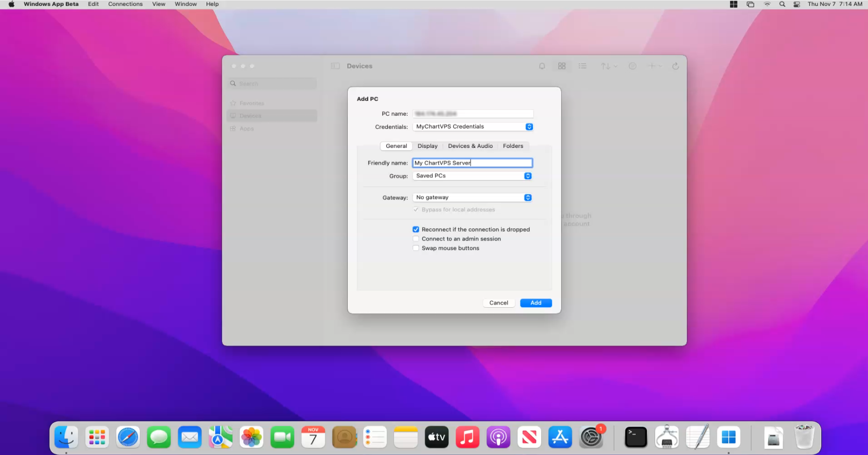Toggle the sidebar panel icon
This screenshot has height=455, width=868.
(x=335, y=66)
